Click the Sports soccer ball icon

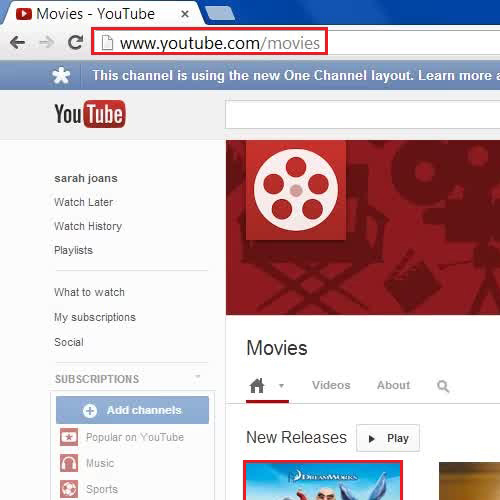click(x=69, y=489)
